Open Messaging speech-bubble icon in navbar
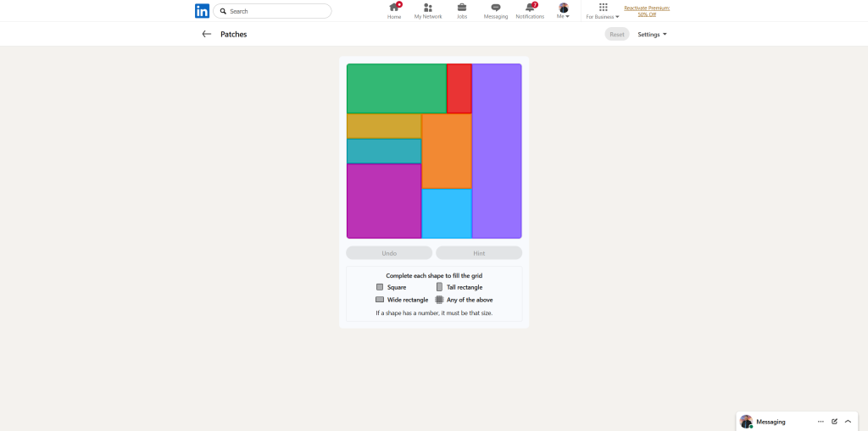The image size is (868, 431). (495, 7)
